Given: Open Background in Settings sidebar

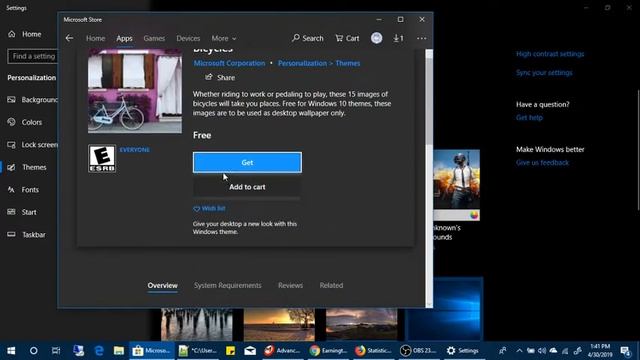Looking at the screenshot, I should coord(33,100).
